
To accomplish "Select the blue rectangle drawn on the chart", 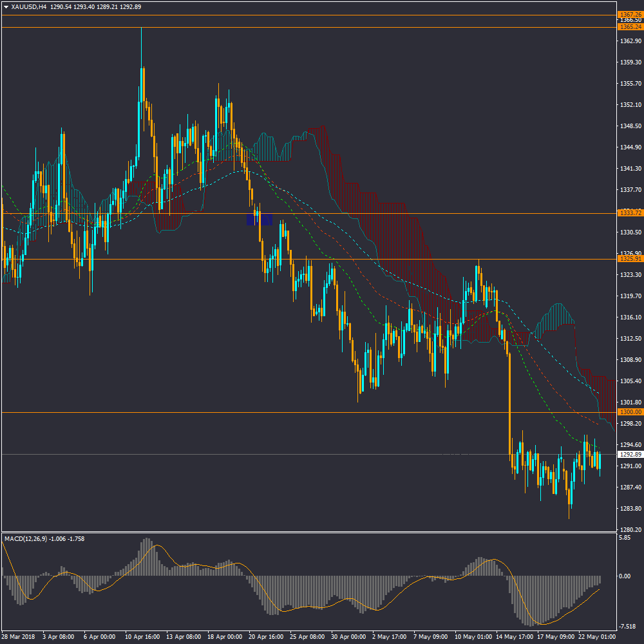I will (x=260, y=219).
